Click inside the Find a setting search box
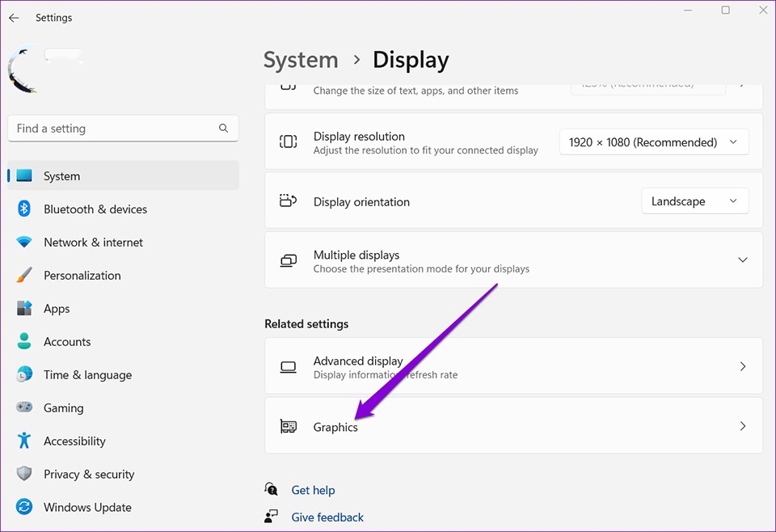The width and height of the screenshot is (776, 532). (x=113, y=128)
